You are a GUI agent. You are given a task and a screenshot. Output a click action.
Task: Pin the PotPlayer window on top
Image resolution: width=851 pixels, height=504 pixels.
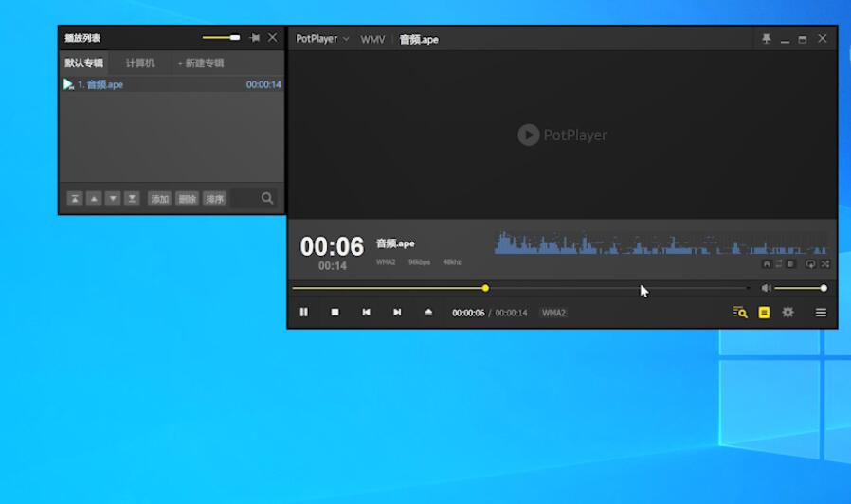pyautogui.click(x=766, y=39)
